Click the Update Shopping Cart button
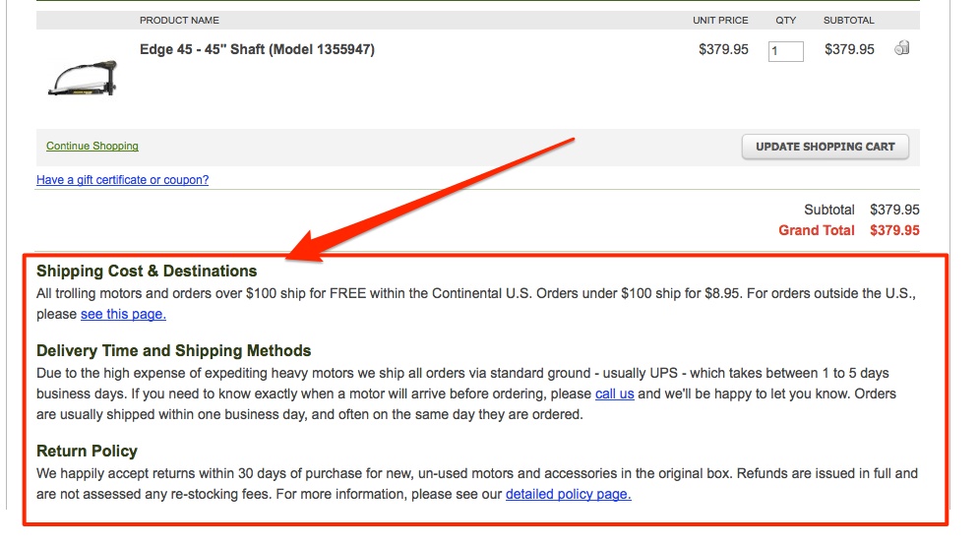This screenshot has height=546, width=980. coord(825,147)
